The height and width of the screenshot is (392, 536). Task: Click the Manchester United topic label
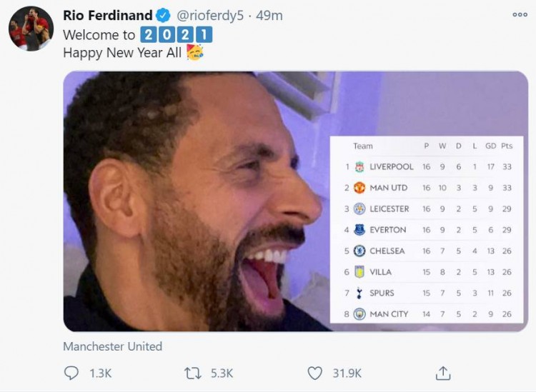click(x=112, y=346)
